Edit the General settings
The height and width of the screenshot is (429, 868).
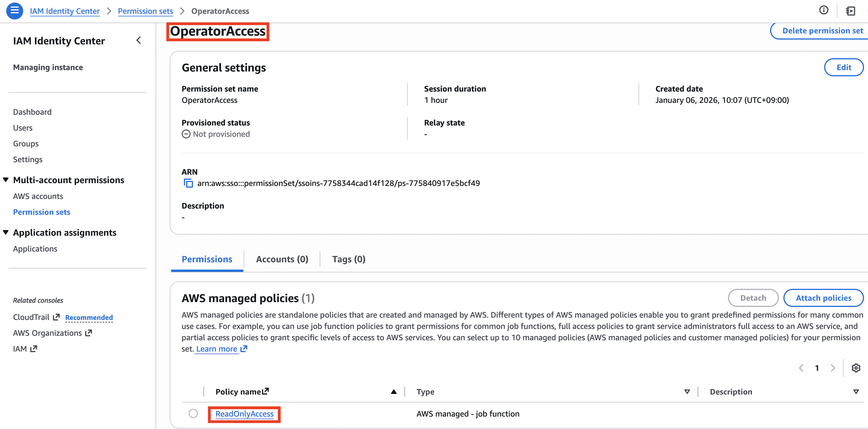tap(844, 67)
